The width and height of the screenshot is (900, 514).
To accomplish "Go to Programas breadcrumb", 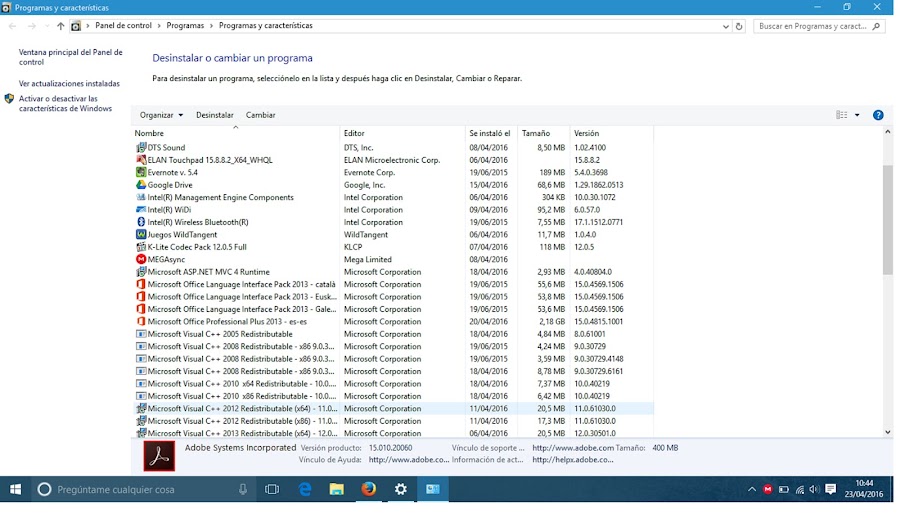I will click(x=185, y=26).
